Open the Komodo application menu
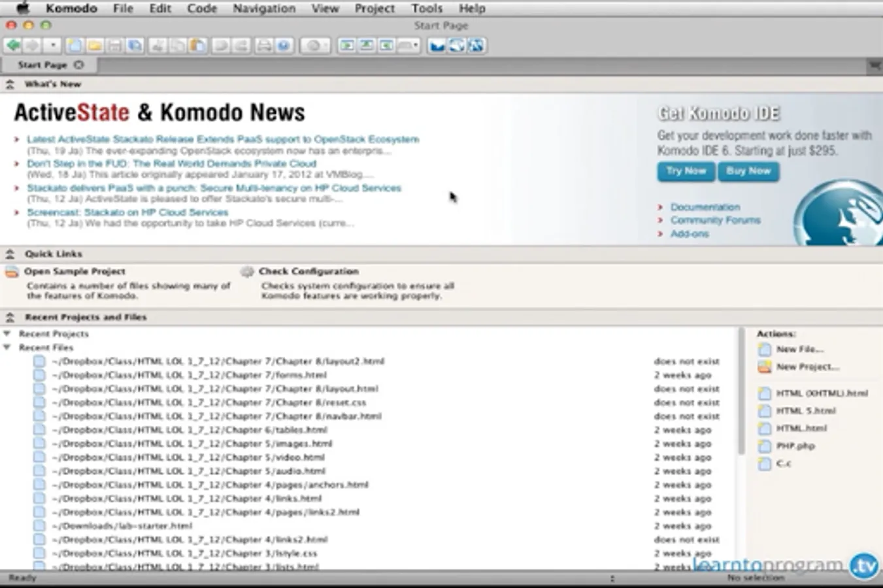Image resolution: width=883 pixels, height=588 pixels. (71, 8)
